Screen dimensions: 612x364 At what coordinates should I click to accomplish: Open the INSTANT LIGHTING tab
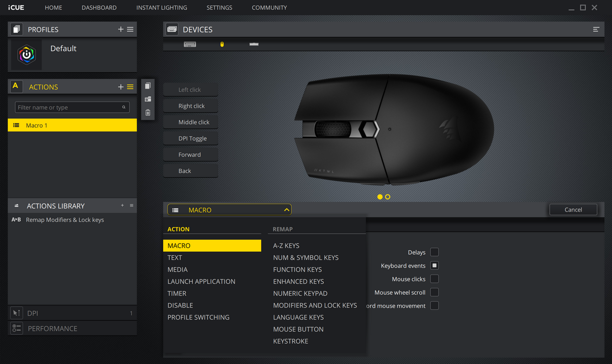click(x=162, y=8)
